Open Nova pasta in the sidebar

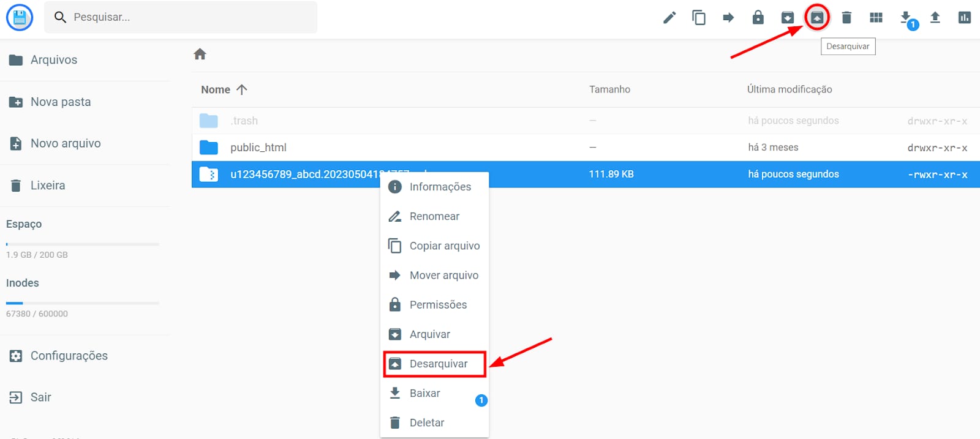(x=61, y=102)
